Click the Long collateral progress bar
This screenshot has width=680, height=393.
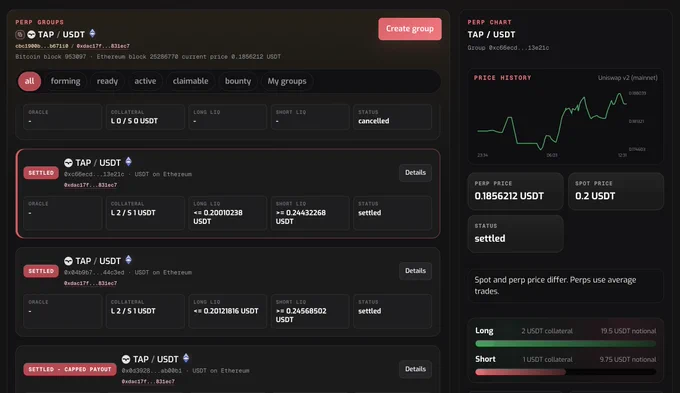click(x=566, y=344)
